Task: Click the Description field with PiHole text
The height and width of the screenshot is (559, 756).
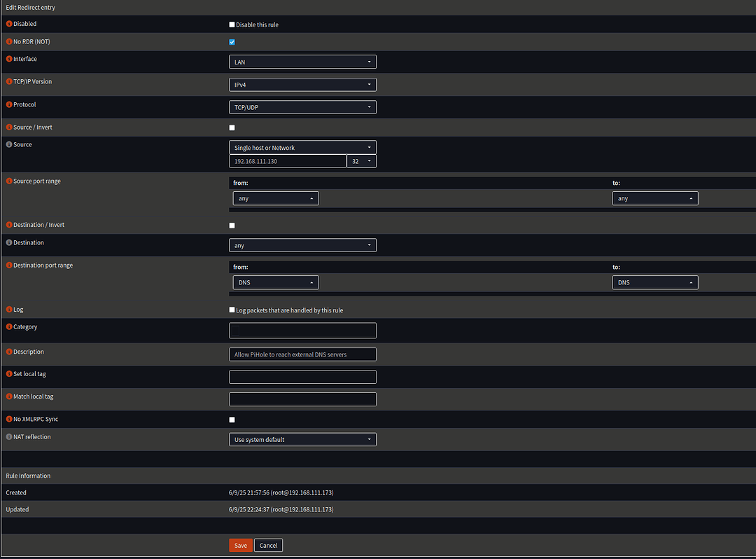Action: pyautogui.click(x=302, y=354)
